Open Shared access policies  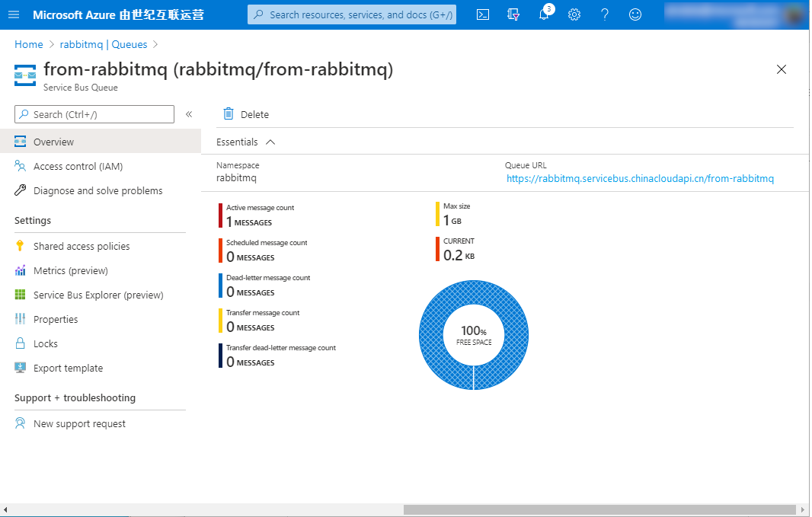click(x=81, y=246)
